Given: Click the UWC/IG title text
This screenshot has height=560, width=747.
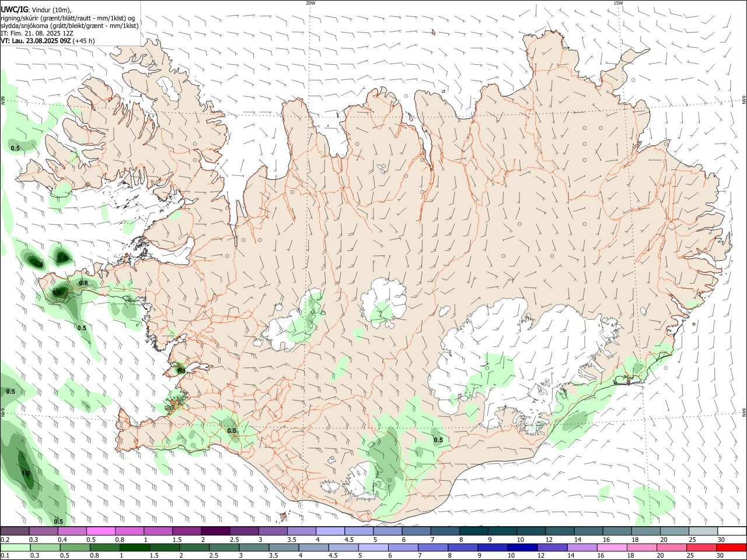Looking at the screenshot, I should (x=14, y=9).
